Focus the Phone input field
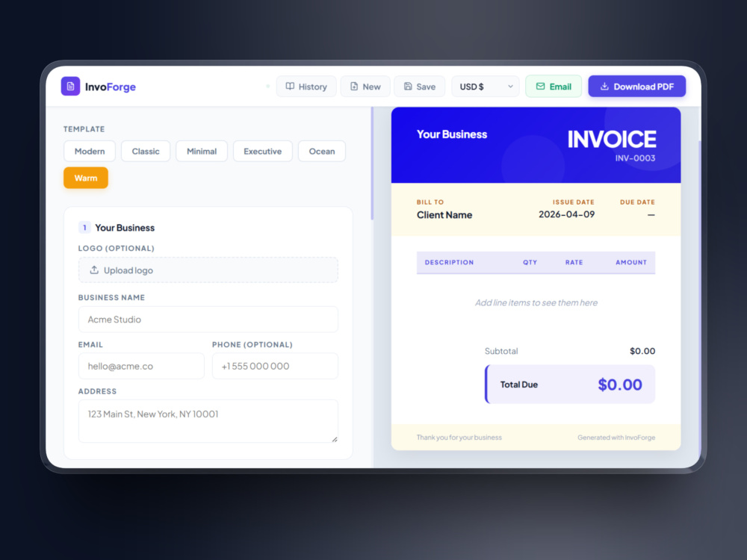The image size is (747, 560). (275, 366)
